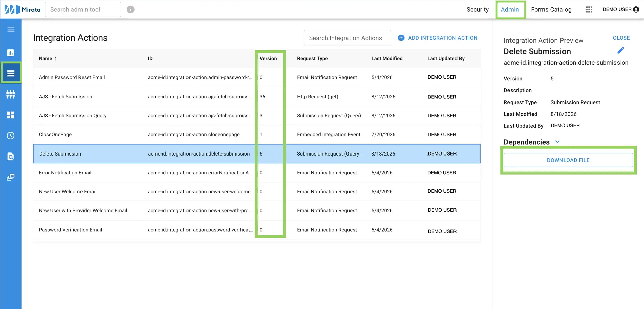The height and width of the screenshot is (309, 644).
Task: Click the plus icon for adding action
Action: tap(401, 38)
